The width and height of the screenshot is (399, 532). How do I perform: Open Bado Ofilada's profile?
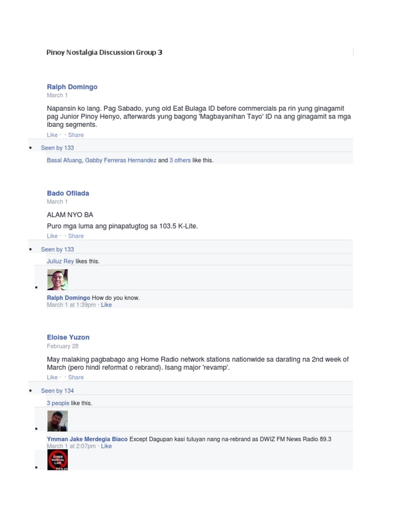point(68,193)
